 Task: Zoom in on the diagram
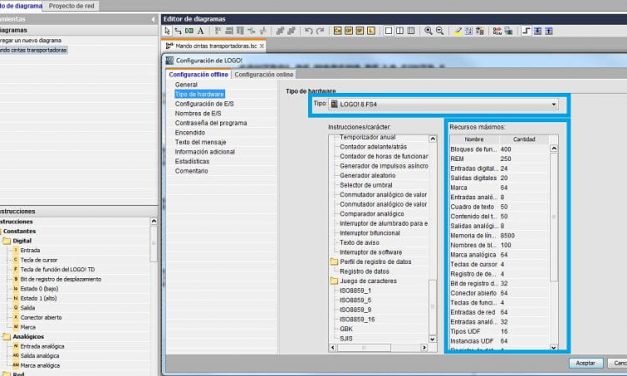[428, 31]
